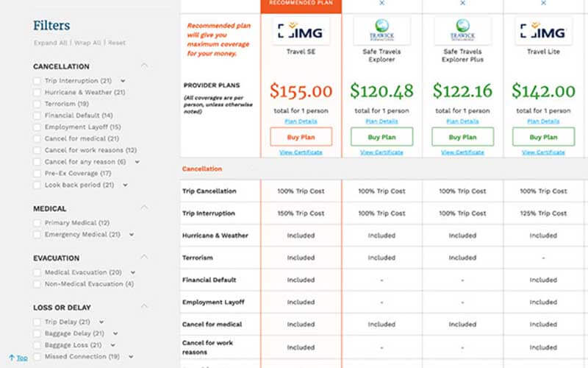Check the Baggage Loss filter
Viewport: 588px width, 368px height.
(x=37, y=345)
